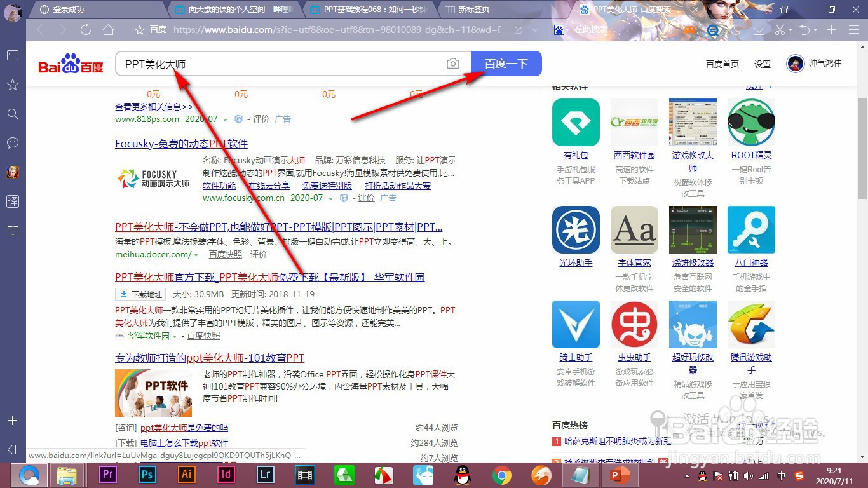The width and height of the screenshot is (868, 488).
Task: Open downloads arrow icon in toolbar
Action: pos(759,30)
